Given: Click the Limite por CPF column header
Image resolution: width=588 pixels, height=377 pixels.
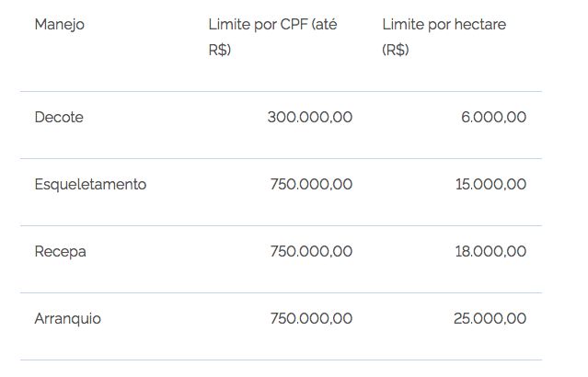Looking at the screenshot, I should pyautogui.click(x=272, y=37).
